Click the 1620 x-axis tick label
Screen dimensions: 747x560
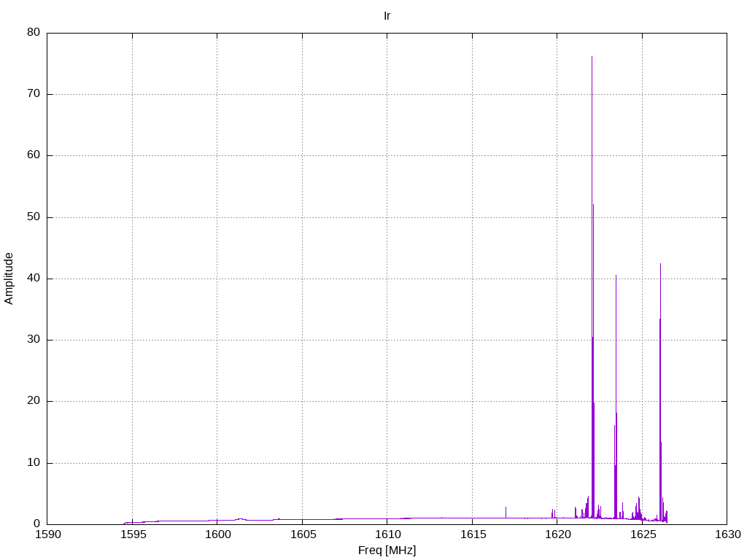point(557,534)
